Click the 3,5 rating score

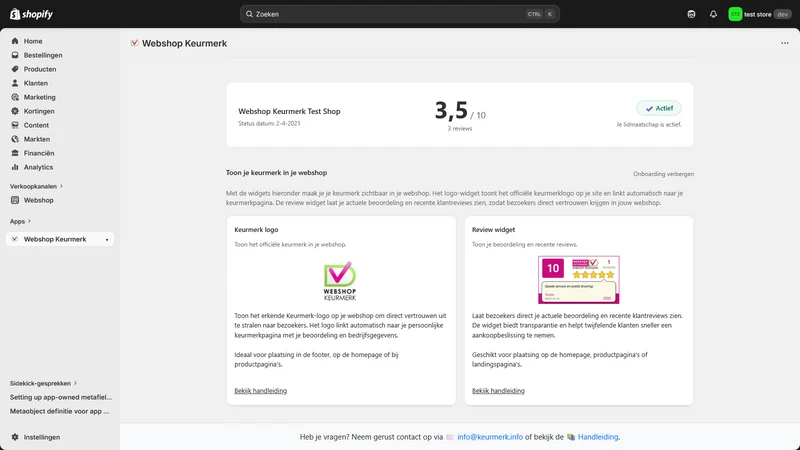pyautogui.click(x=451, y=110)
